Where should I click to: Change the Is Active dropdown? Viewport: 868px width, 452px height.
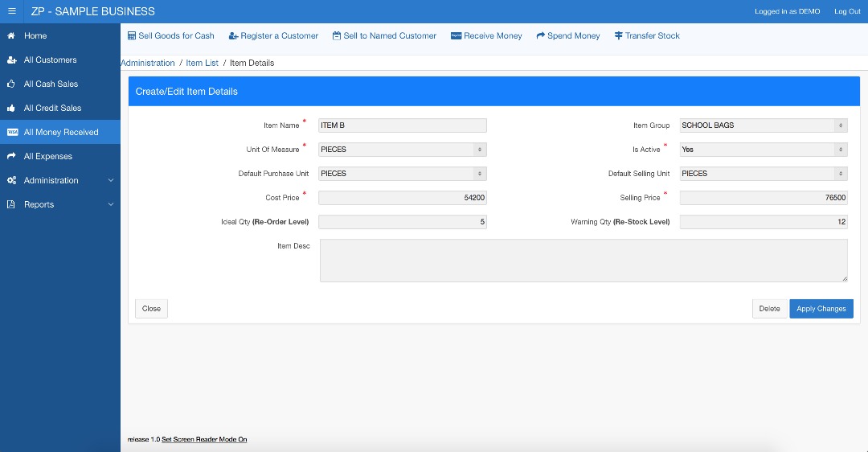pyautogui.click(x=763, y=150)
